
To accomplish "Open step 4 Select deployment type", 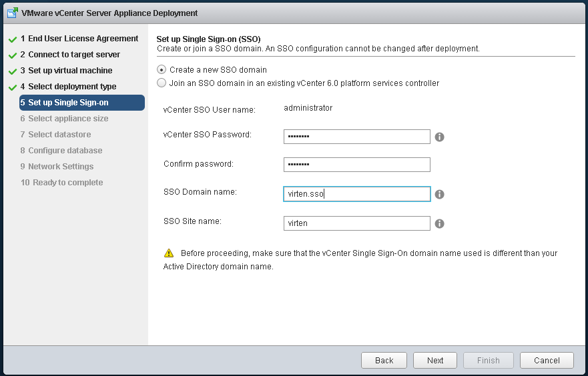I will point(68,87).
